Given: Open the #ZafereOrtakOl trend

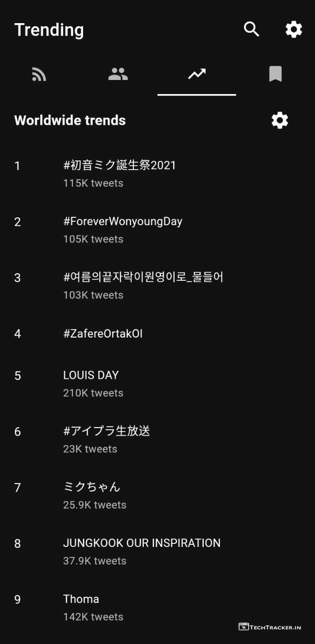Looking at the screenshot, I should point(103,334).
